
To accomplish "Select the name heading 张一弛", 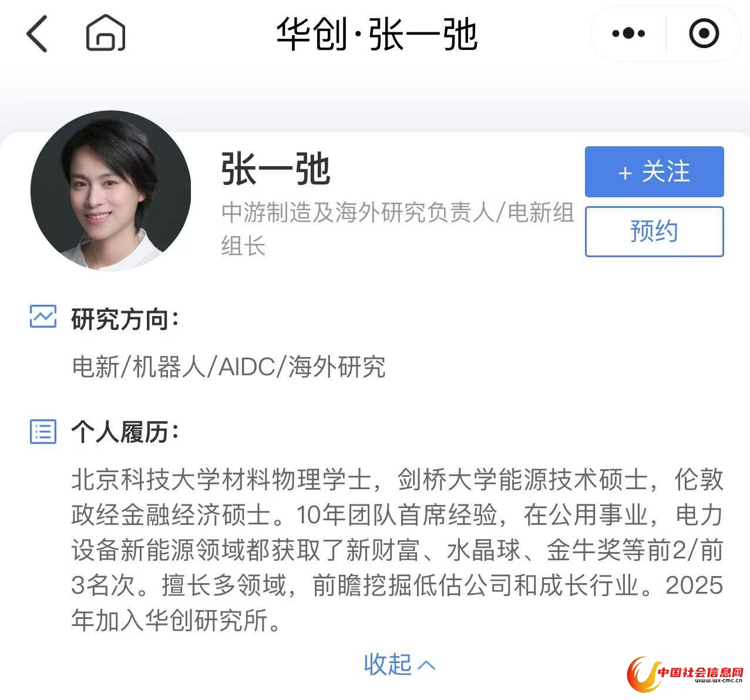I will click(276, 169).
